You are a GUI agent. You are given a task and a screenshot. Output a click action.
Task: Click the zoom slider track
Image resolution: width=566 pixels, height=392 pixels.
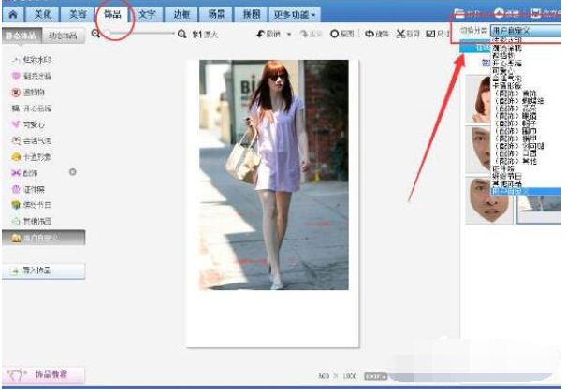[140, 34]
